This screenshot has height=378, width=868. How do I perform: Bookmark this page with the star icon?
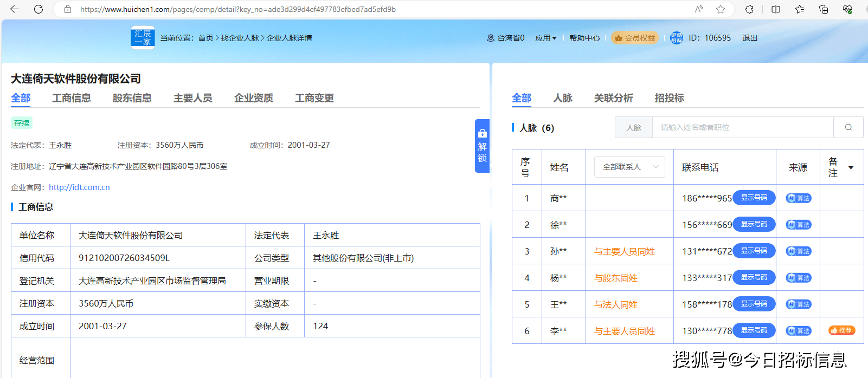pyautogui.click(x=721, y=9)
